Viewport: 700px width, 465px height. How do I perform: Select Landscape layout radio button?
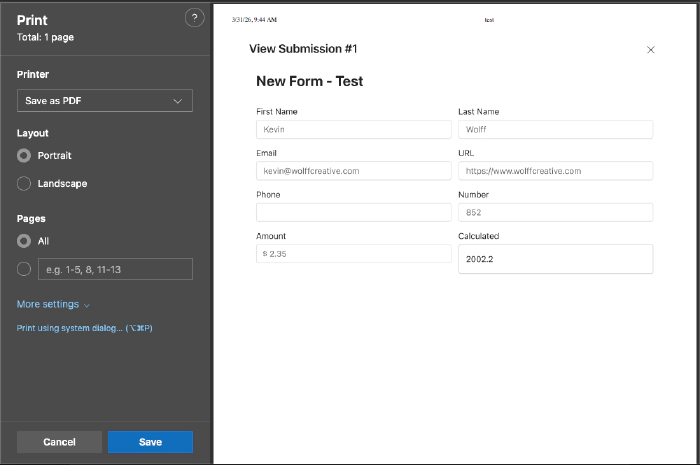point(24,183)
